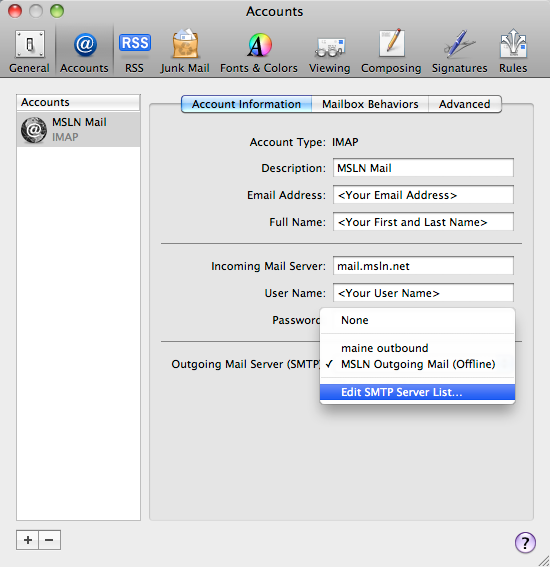
Task: Choose MSLN Outgoing Mail (Offline) option
Action: point(417,364)
